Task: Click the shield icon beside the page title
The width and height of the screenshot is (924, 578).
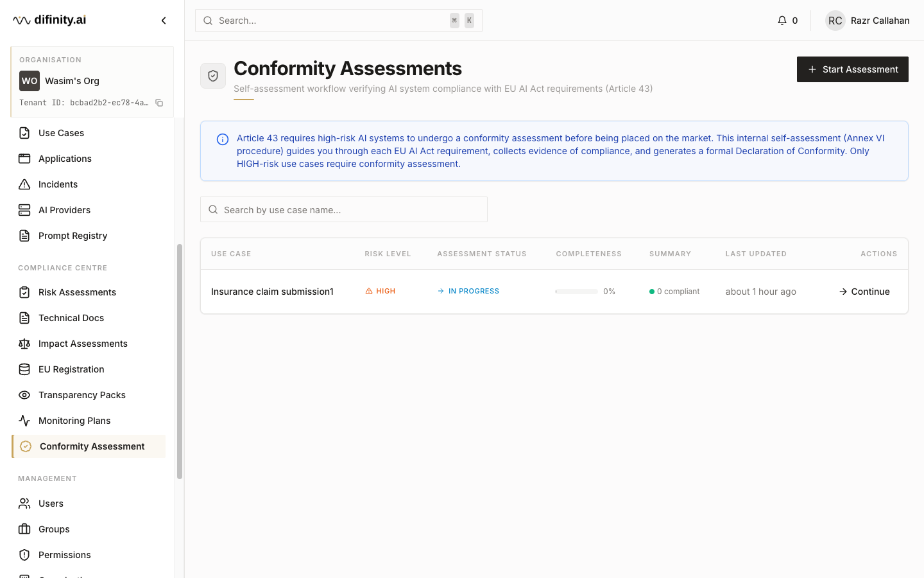Action: pyautogui.click(x=213, y=76)
